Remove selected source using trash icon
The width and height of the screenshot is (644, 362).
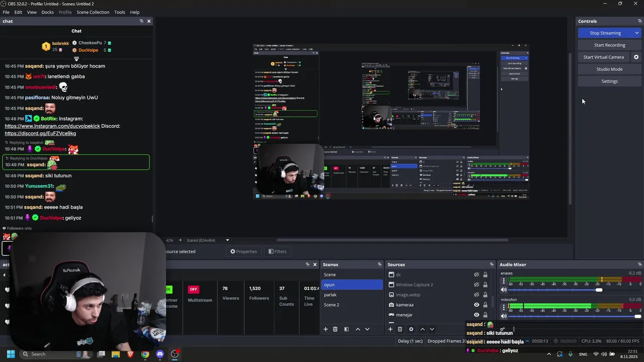(400, 329)
